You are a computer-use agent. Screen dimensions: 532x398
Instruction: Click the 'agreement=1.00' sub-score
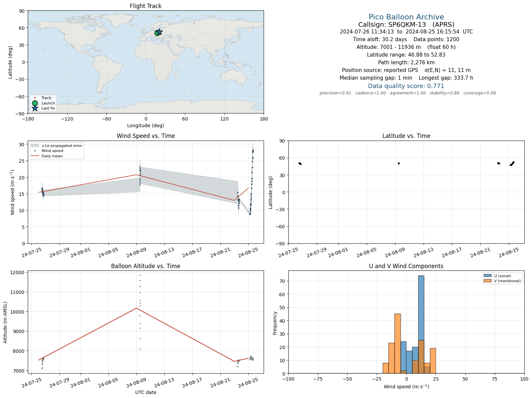[408, 93]
